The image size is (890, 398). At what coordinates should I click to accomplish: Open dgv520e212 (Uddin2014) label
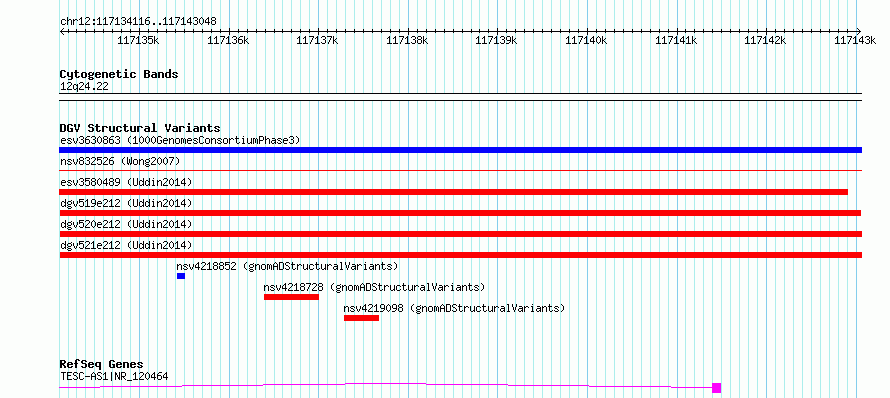tap(126, 224)
